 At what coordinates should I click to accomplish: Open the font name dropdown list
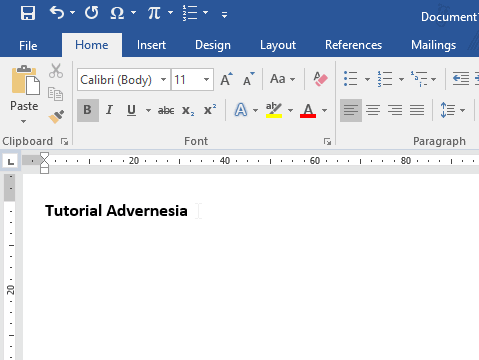pyautogui.click(x=163, y=80)
